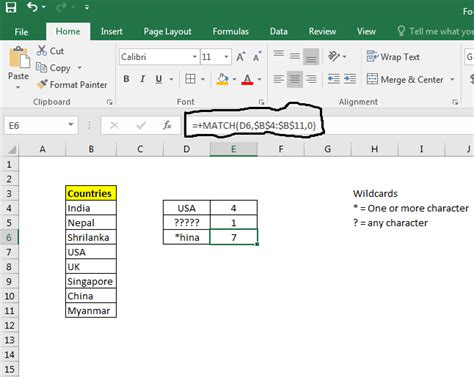The image size is (474, 377).
Task: Open the Formulas tab
Action: [x=231, y=32]
